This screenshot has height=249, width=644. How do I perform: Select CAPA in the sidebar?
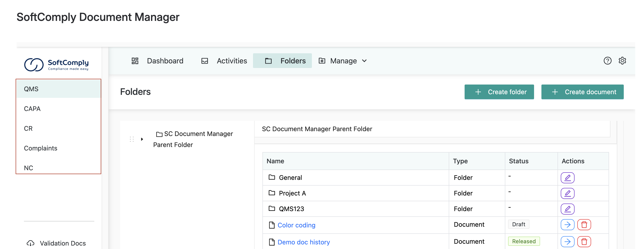pos(32,109)
